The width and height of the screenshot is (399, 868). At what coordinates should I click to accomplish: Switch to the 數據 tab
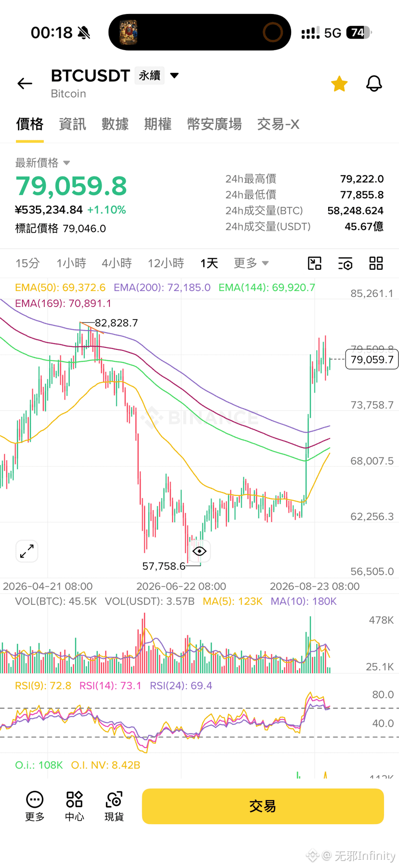click(115, 124)
